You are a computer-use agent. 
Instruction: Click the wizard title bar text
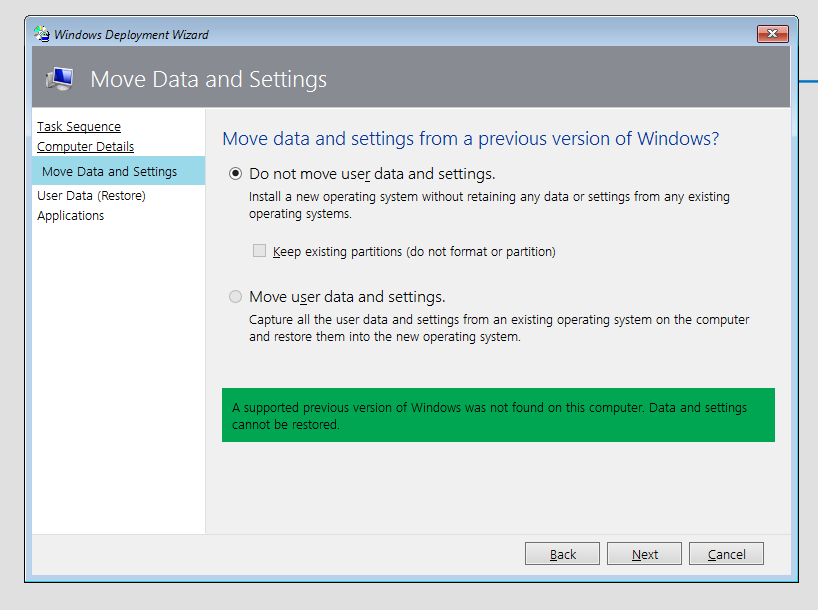coord(131,33)
